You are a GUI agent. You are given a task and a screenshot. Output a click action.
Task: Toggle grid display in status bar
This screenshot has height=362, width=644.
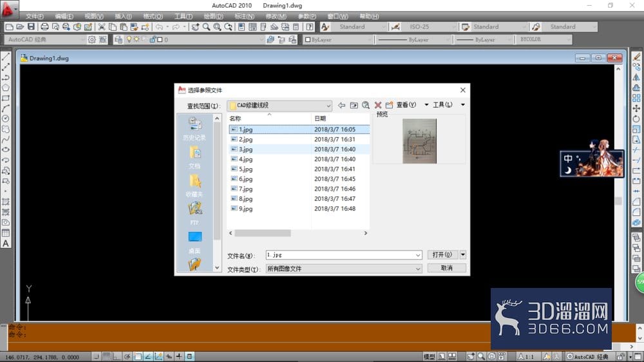point(106,356)
